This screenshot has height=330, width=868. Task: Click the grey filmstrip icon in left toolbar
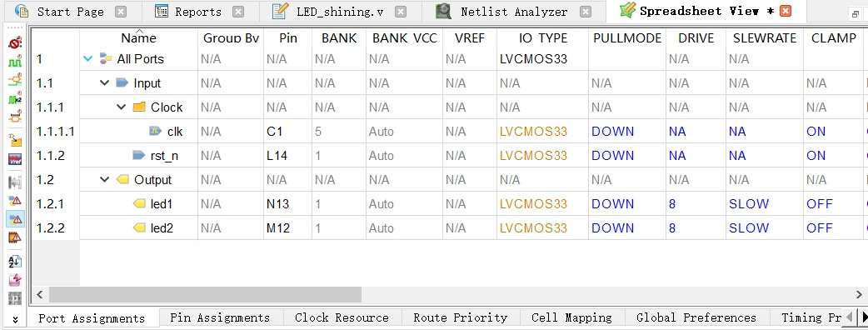[15, 298]
